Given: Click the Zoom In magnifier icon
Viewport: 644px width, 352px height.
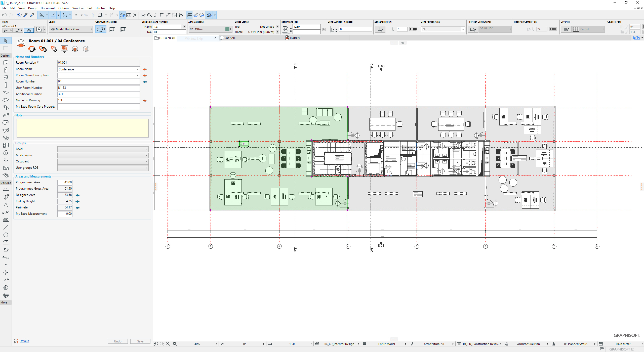Looking at the screenshot, I should pos(168,344).
